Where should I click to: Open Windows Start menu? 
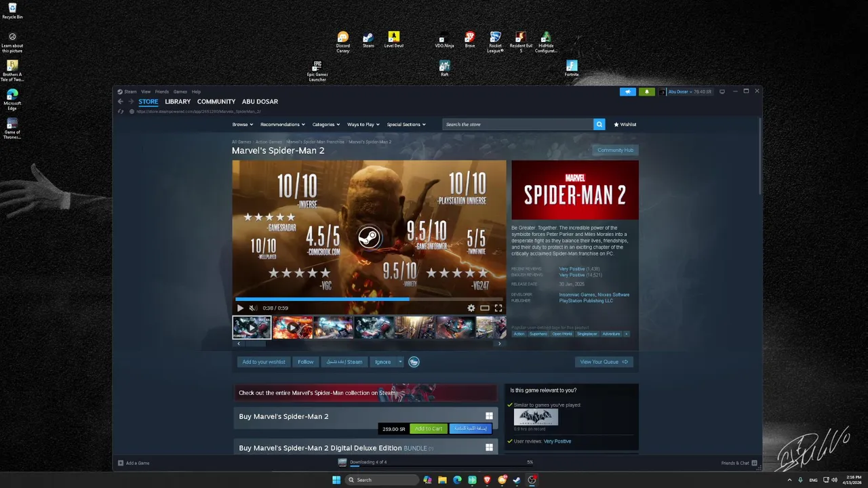pos(336,480)
